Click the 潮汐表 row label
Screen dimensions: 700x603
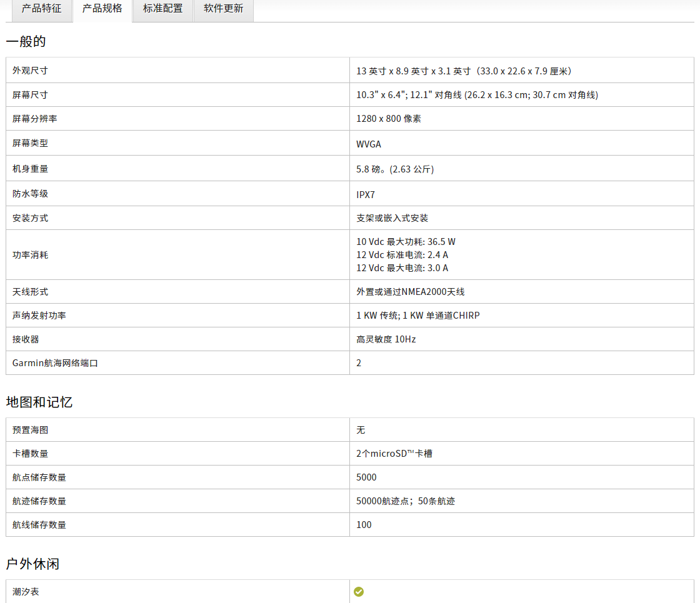point(26,591)
